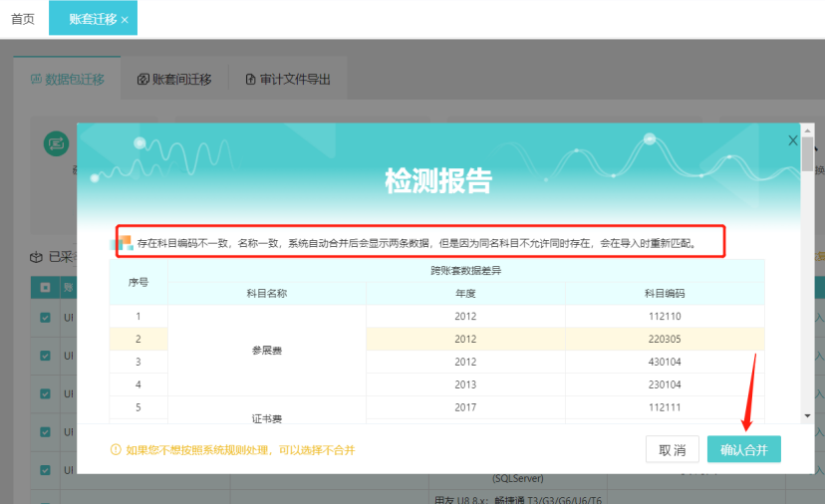This screenshot has width=825, height=504.
Task: Open the 审计文件导出 tab
Action: click(x=287, y=80)
